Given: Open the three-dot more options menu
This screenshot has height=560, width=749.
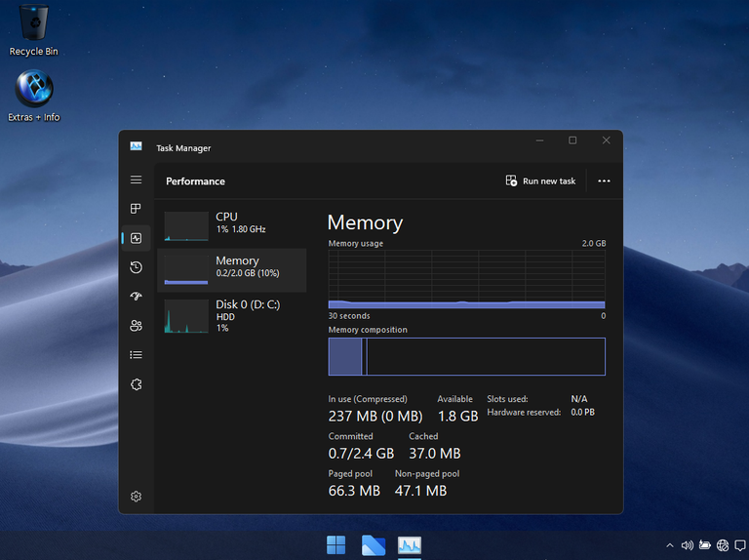Looking at the screenshot, I should click(x=604, y=181).
